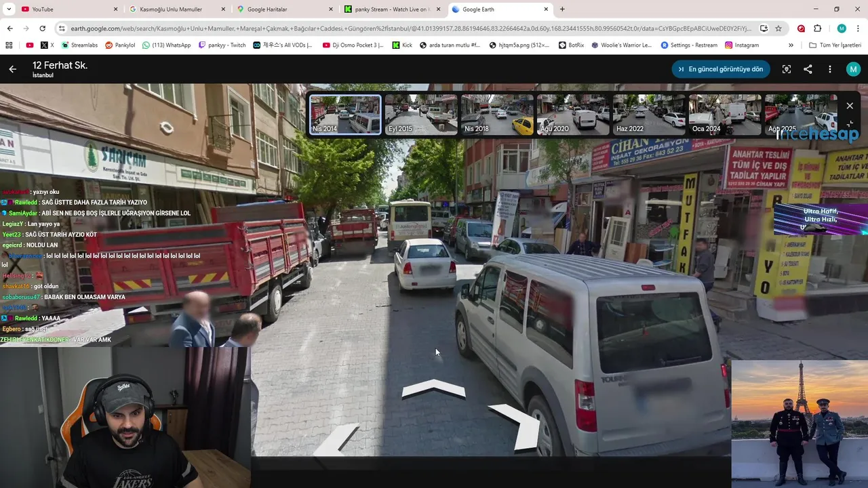Expand hidden bookmarks chevron
The image size is (868, 488).
(791, 45)
